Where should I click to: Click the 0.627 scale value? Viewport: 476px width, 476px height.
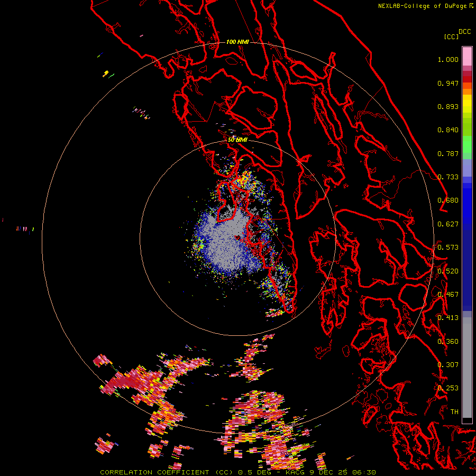point(448,224)
